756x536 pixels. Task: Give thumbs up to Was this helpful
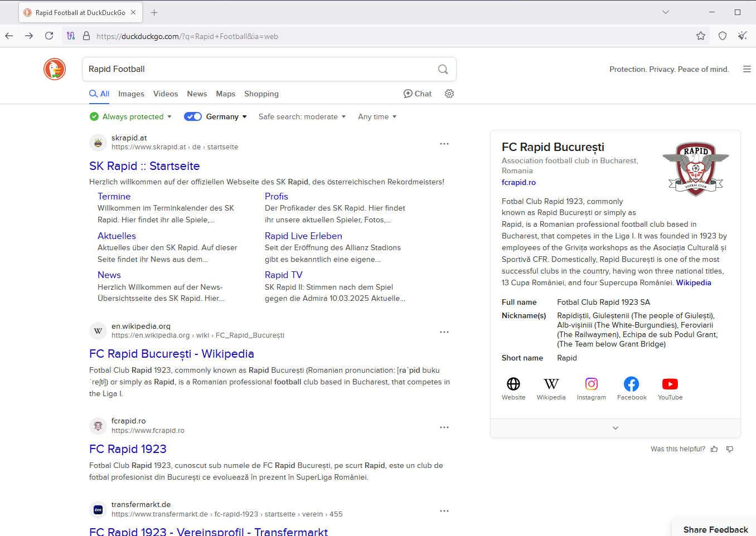tap(714, 449)
